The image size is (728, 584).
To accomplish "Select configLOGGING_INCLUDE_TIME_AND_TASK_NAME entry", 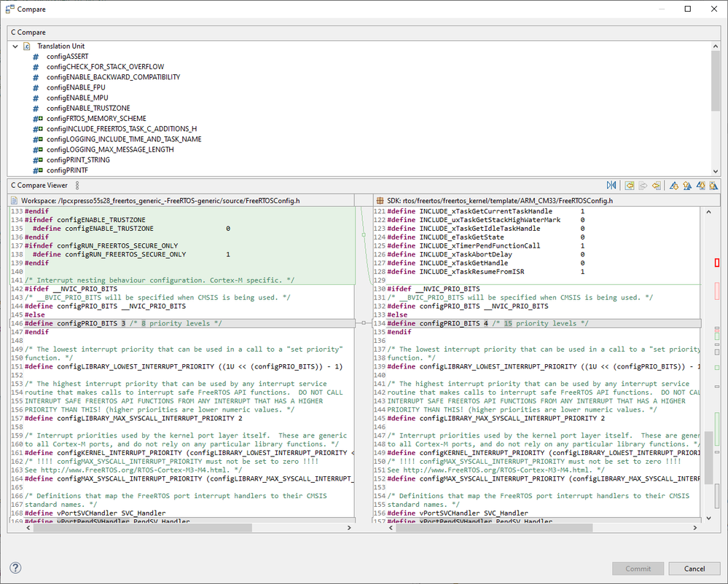I will (124, 139).
